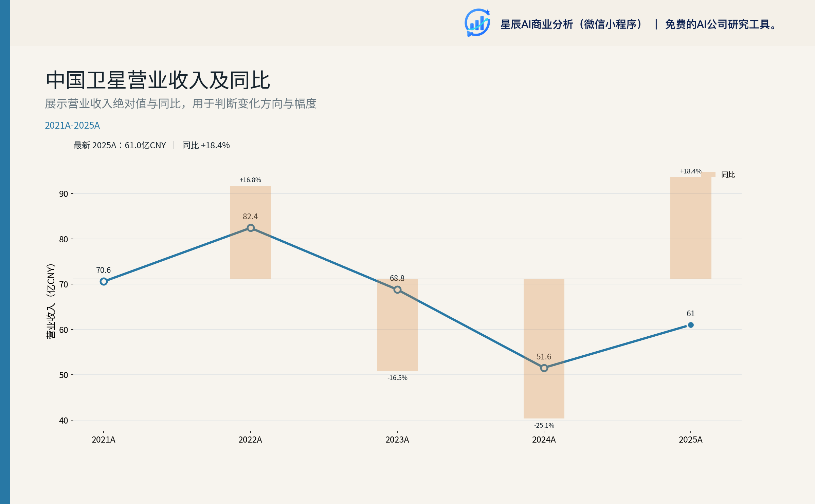Screen dimensions: 815x504
Task: Click the 61 value label
Action: 691,314
